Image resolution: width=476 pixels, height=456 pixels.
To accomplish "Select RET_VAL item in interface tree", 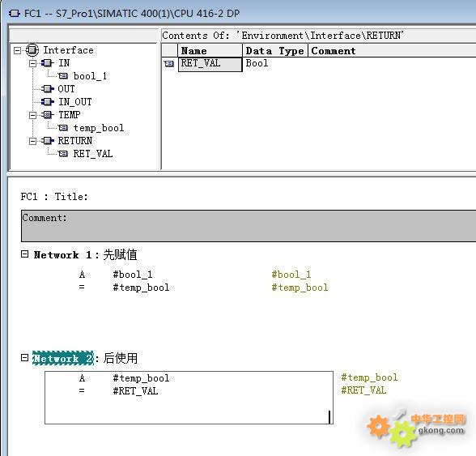I will tap(93, 154).
